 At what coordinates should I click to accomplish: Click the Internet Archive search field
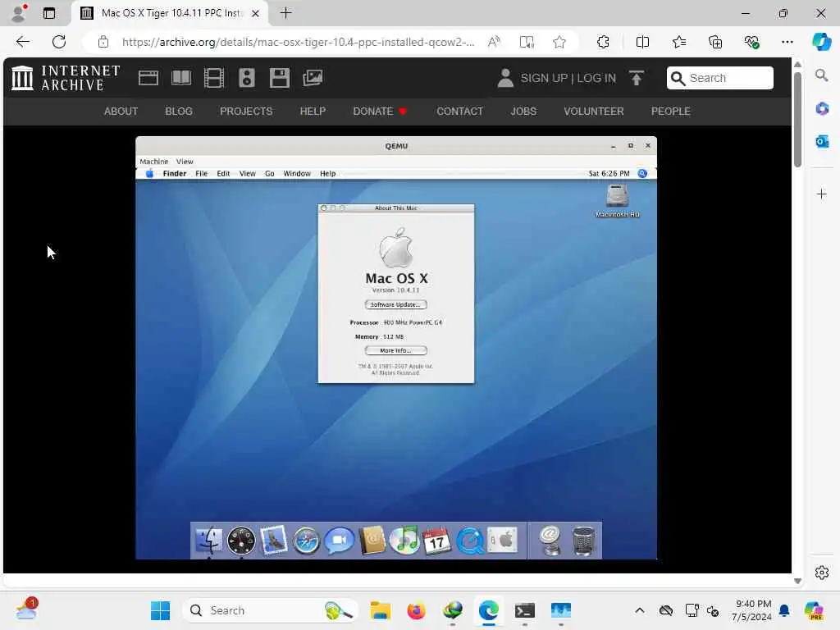point(720,78)
